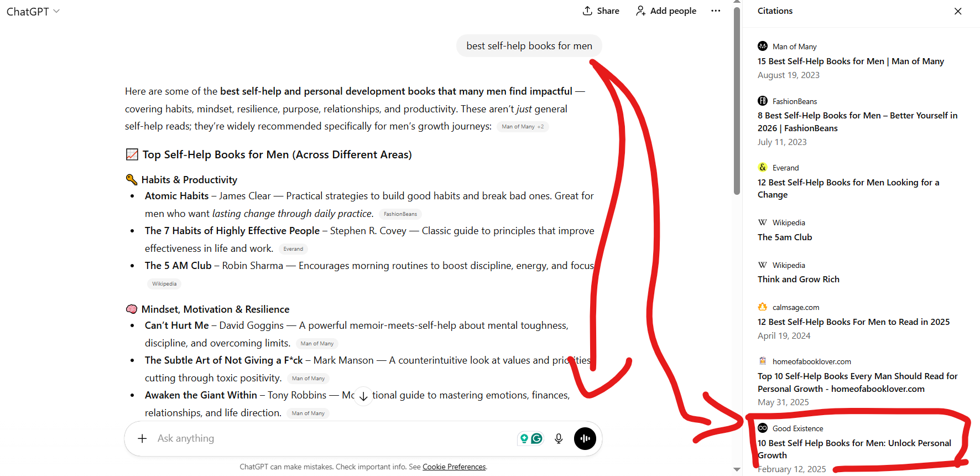Click the Man of Many chip after 'life direction'
The image size is (980, 476).
coord(308,413)
